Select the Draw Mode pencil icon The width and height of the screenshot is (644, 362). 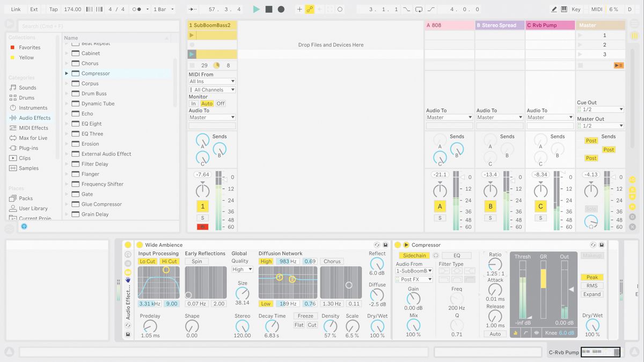[x=555, y=9]
